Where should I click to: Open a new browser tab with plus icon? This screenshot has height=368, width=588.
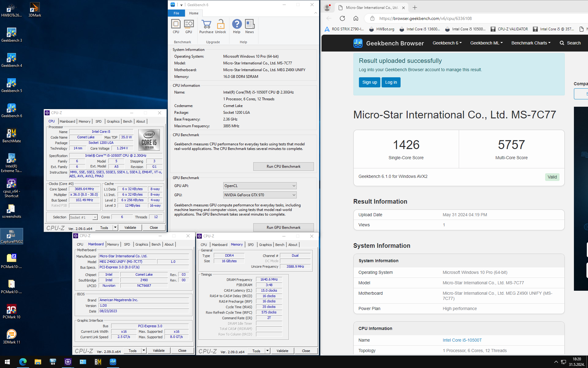click(x=415, y=8)
